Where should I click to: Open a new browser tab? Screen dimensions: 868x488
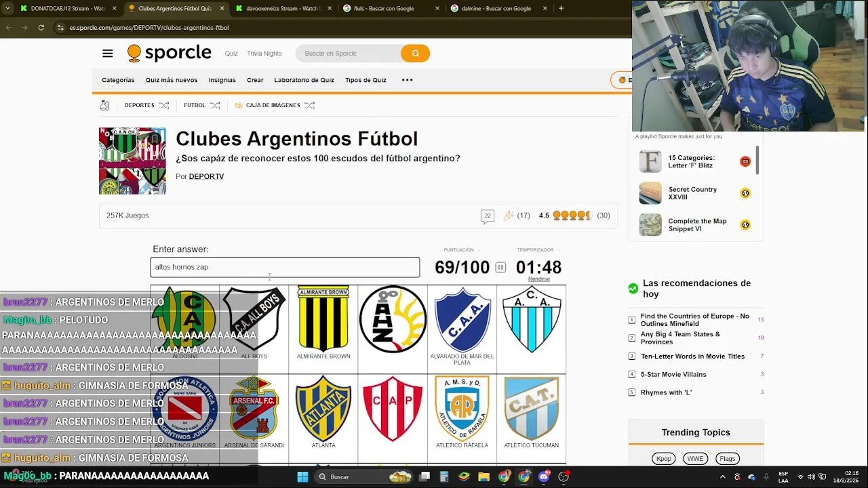[561, 9]
